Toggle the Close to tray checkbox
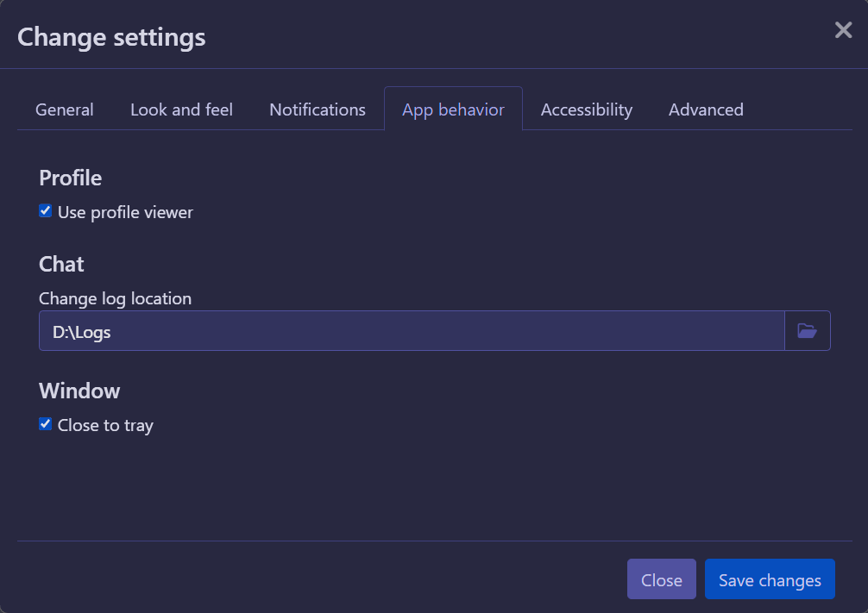The width and height of the screenshot is (868, 613). pyautogui.click(x=46, y=424)
